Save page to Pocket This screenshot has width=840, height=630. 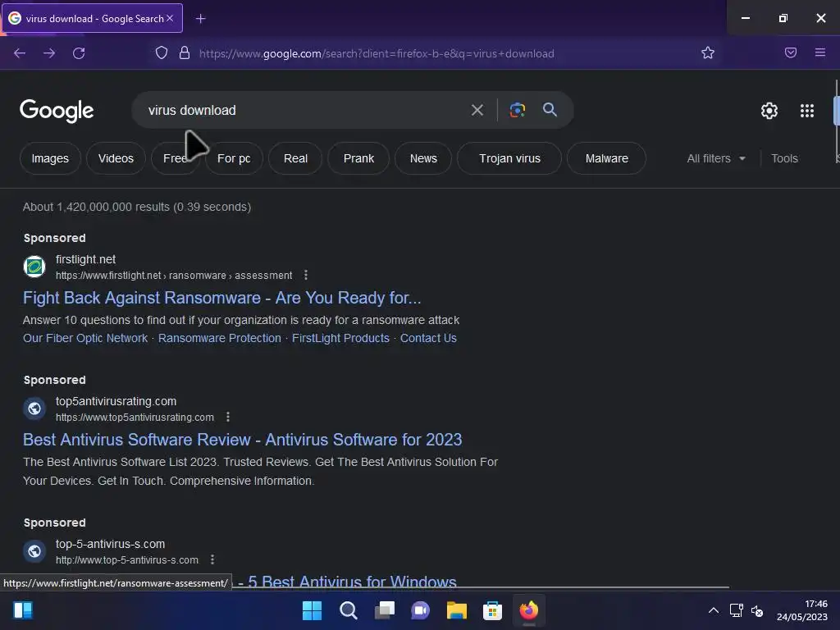pos(791,52)
